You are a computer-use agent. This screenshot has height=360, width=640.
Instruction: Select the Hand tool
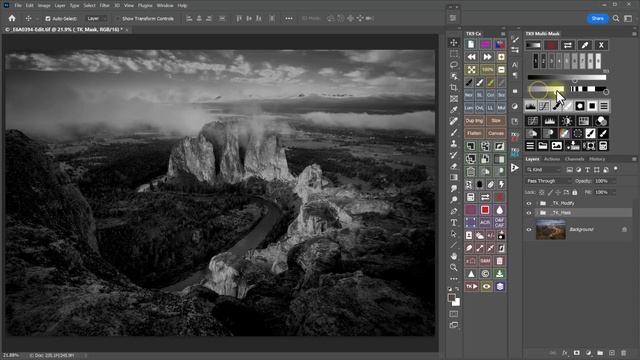pyautogui.click(x=454, y=256)
